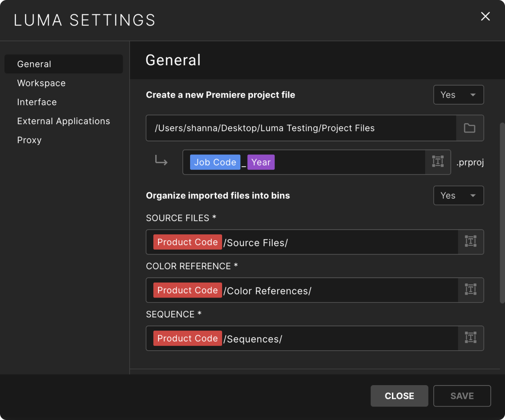
Task: Select the Interface settings section
Action: [37, 102]
